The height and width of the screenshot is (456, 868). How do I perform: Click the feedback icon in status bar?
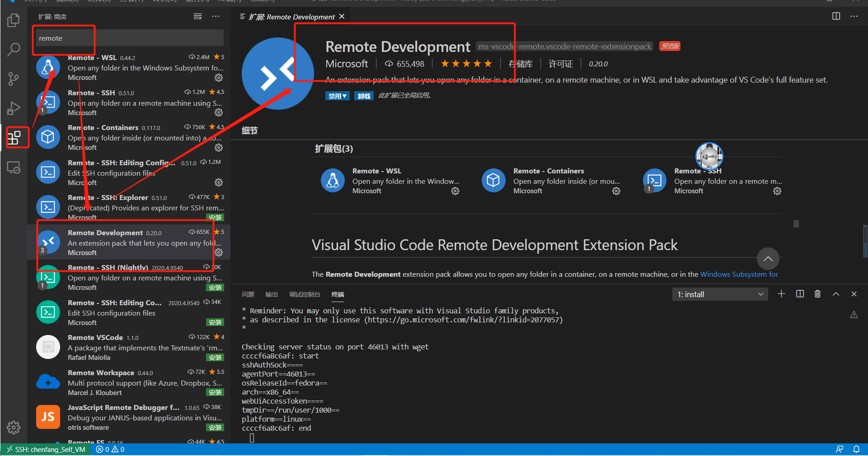pyautogui.click(x=840, y=449)
